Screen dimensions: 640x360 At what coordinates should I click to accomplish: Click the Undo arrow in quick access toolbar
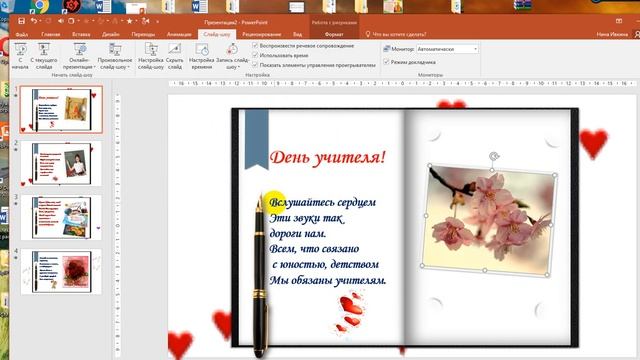click(34, 21)
